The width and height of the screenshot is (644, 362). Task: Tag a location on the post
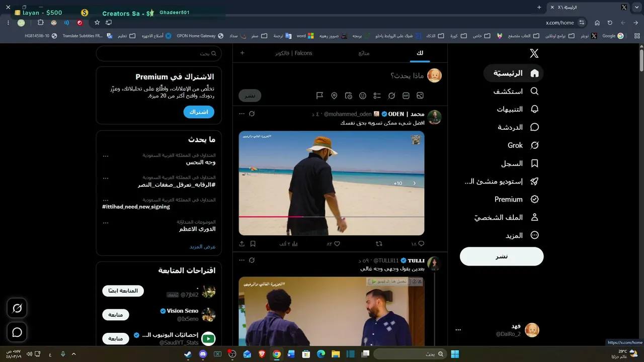point(334,96)
